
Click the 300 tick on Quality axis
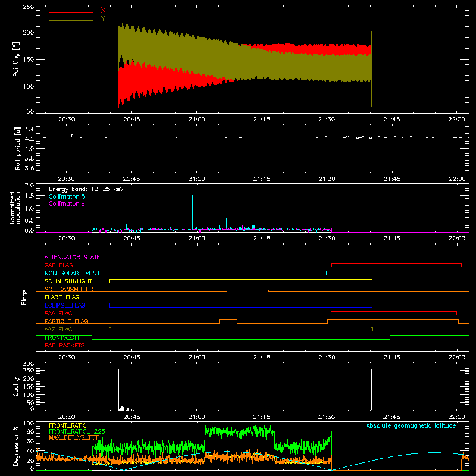coord(28,364)
